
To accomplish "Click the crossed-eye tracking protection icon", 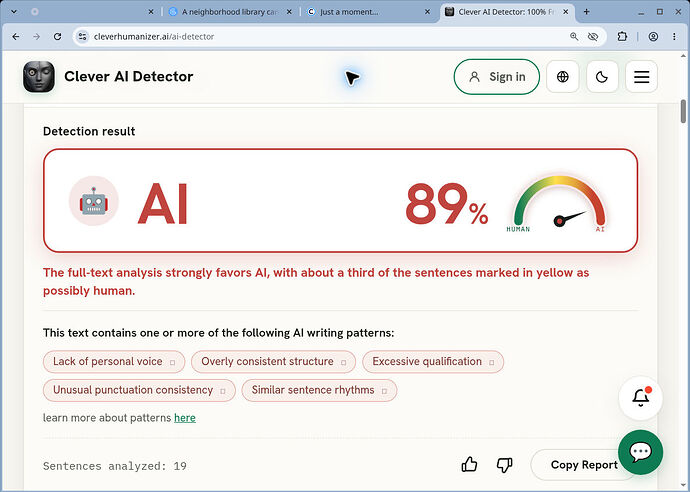I will click(593, 37).
